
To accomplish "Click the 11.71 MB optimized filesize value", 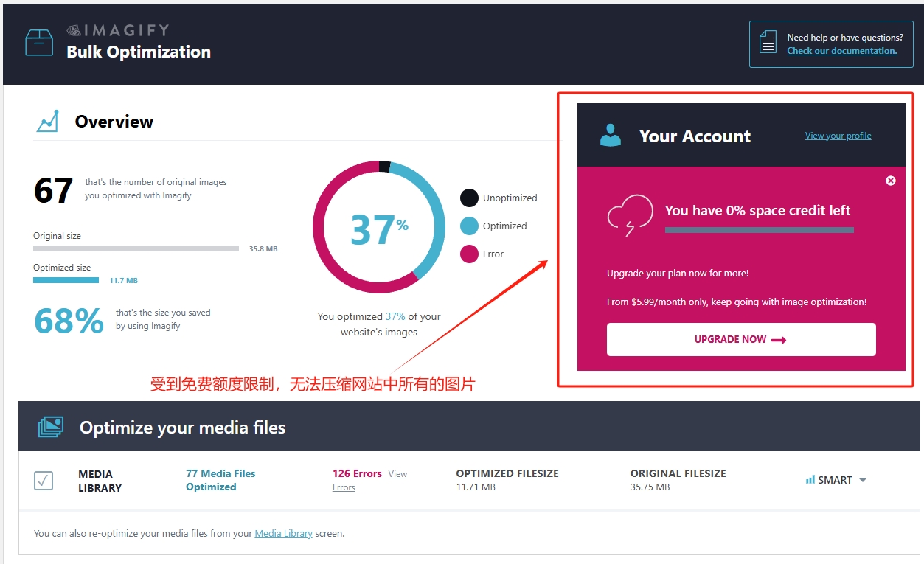I will 476,487.
